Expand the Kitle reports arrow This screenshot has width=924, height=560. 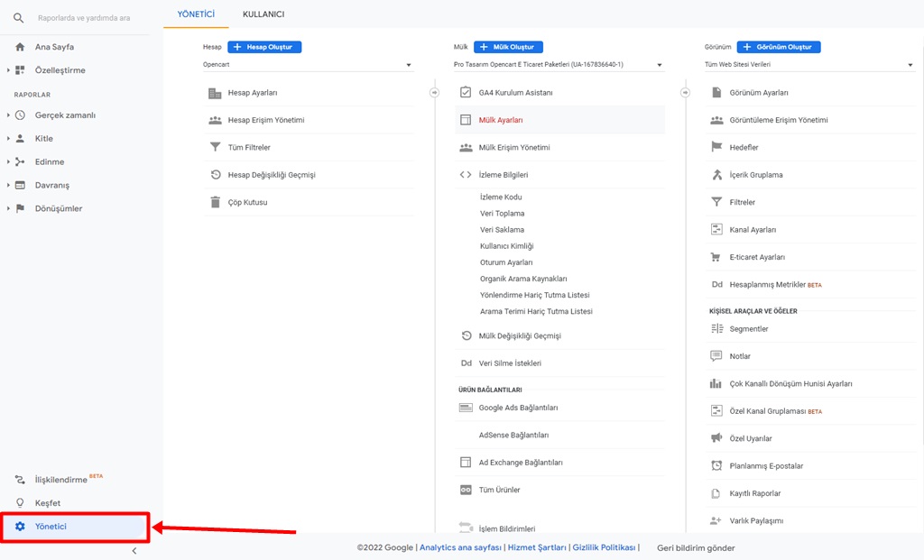pyautogui.click(x=7, y=138)
